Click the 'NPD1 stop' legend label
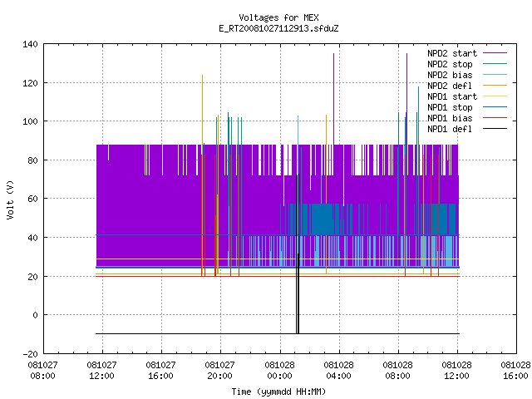Screen dimensions: 532x399 (450, 107)
